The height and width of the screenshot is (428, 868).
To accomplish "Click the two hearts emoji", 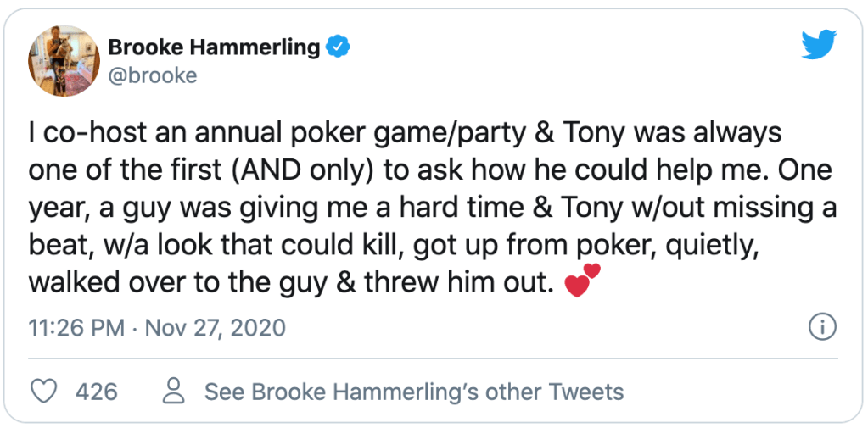I will (x=582, y=281).
